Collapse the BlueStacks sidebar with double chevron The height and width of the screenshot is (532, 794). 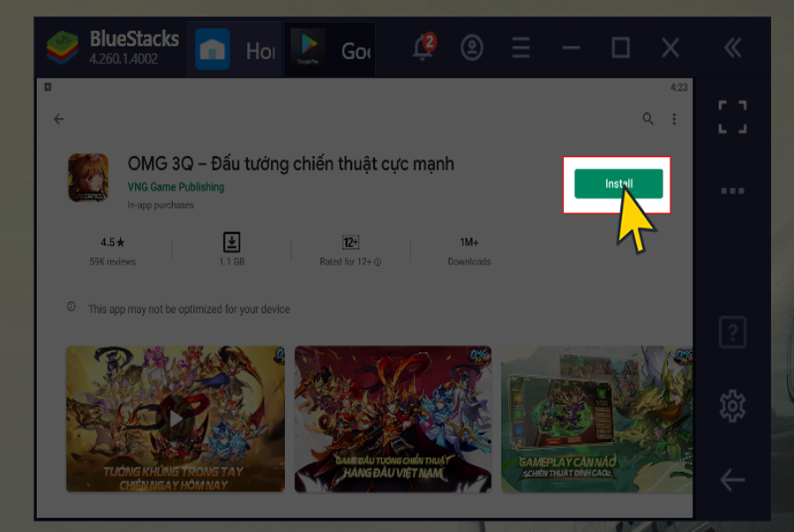point(732,49)
